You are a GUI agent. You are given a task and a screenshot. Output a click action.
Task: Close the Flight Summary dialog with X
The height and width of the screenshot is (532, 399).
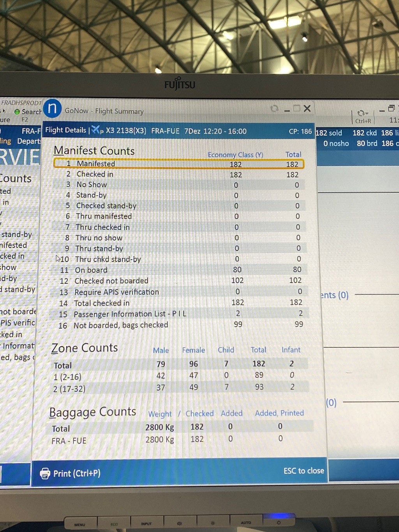click(307, 108)
